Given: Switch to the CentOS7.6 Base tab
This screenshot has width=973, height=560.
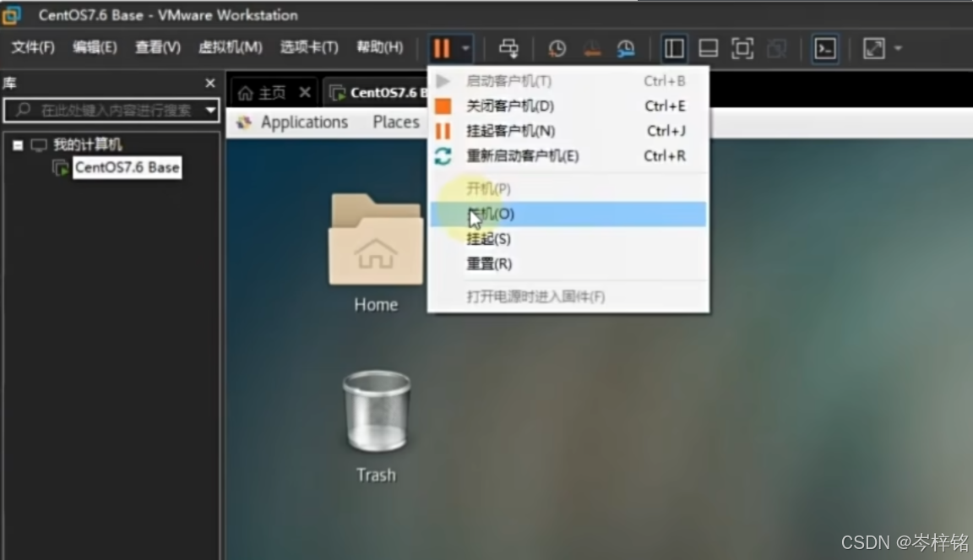Looking at the screenshot, I should [378, 93].
